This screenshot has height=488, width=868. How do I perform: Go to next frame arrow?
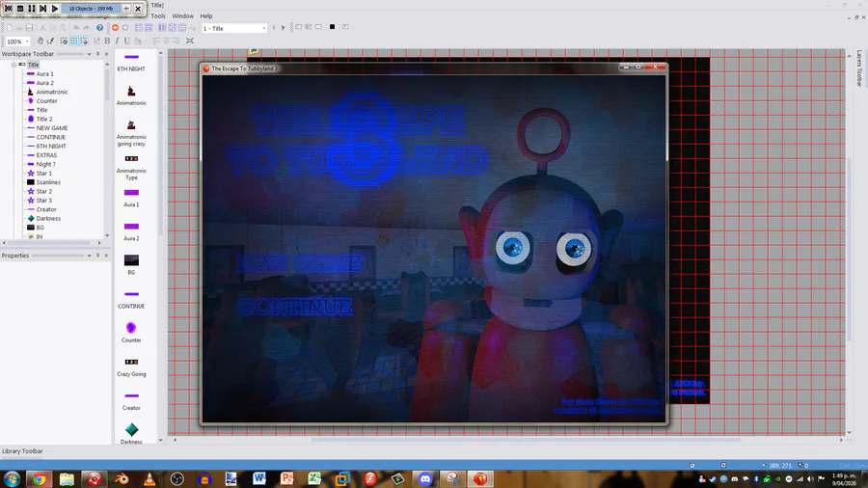(x=283, y=28)
